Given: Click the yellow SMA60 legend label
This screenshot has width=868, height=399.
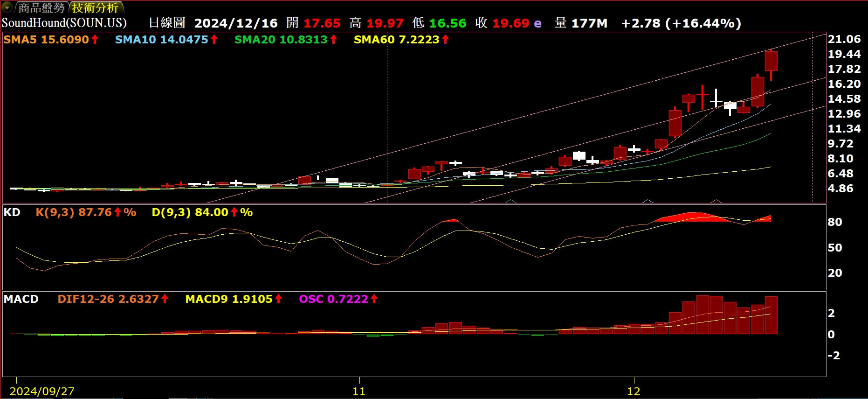Looking at the screenshot, I should coord(374,40).
